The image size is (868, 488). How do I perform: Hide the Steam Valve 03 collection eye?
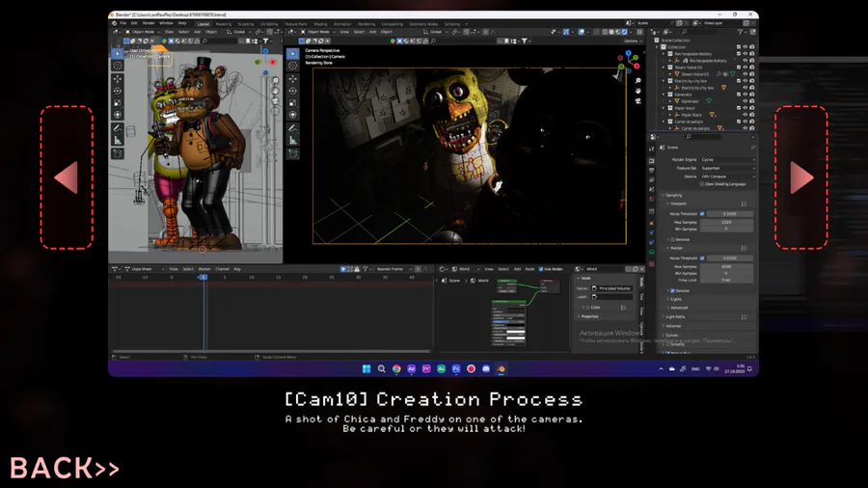point(746,67)
